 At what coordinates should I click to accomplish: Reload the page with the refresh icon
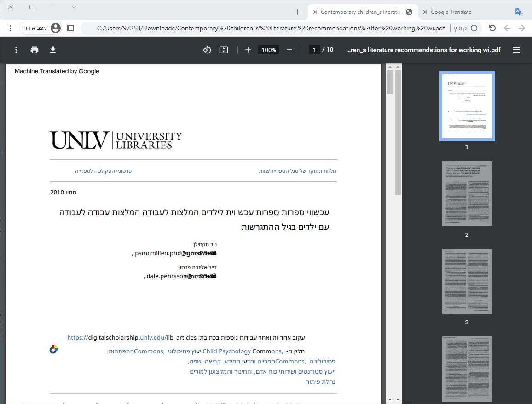pyautogui.click(x=492, y=28)
